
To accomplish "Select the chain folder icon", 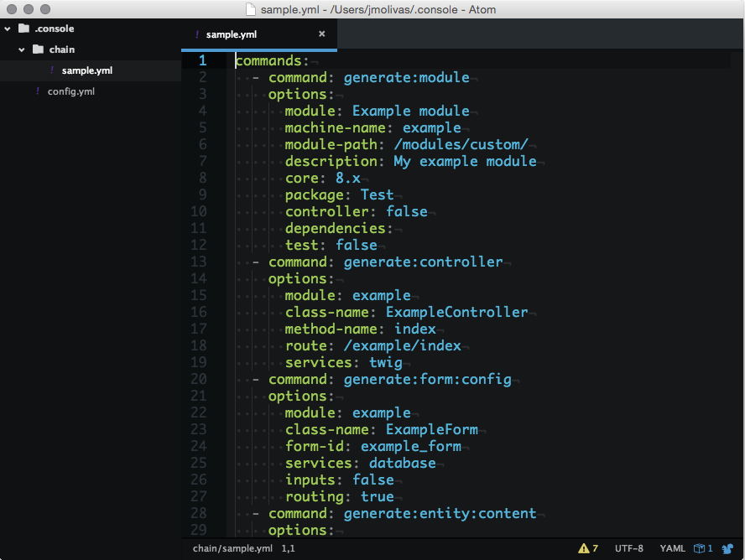I will 38,49.
